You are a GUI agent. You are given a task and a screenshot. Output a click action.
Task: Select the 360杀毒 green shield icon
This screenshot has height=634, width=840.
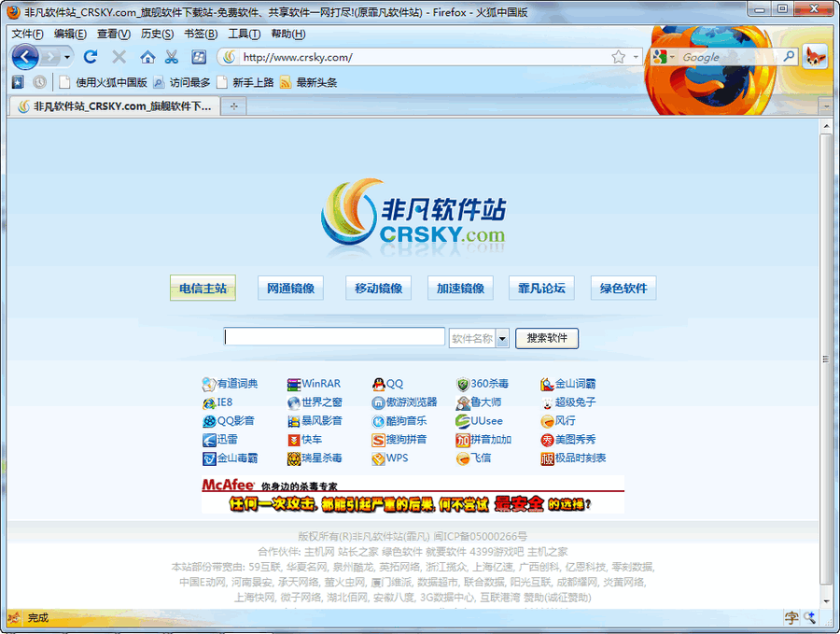point(464,384)
